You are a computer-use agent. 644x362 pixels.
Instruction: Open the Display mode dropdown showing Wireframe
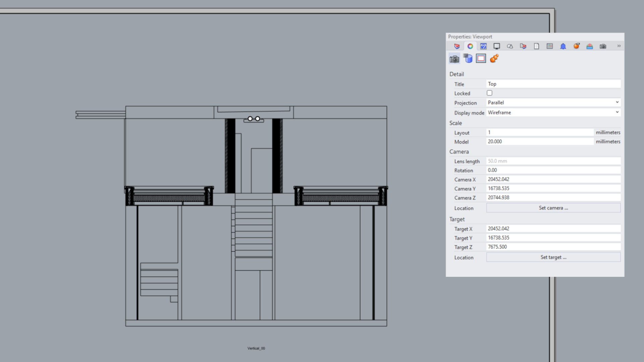pos(553,113)
